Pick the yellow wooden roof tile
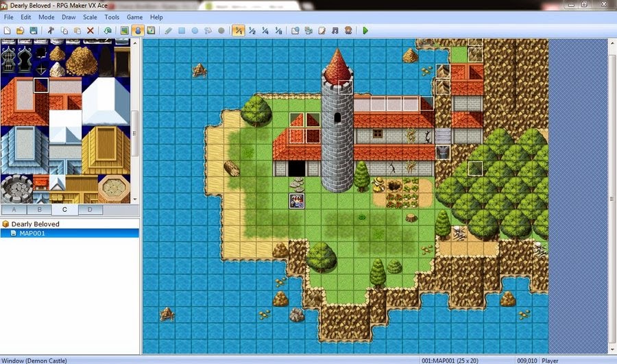This screenshot has height=364, width=617. [106, 149]
